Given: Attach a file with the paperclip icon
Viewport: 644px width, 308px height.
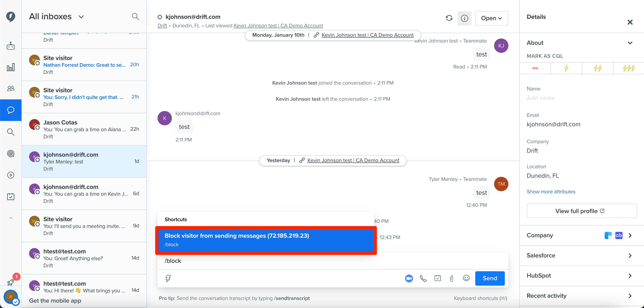Looking at the screenshot, I should (452, 278).
